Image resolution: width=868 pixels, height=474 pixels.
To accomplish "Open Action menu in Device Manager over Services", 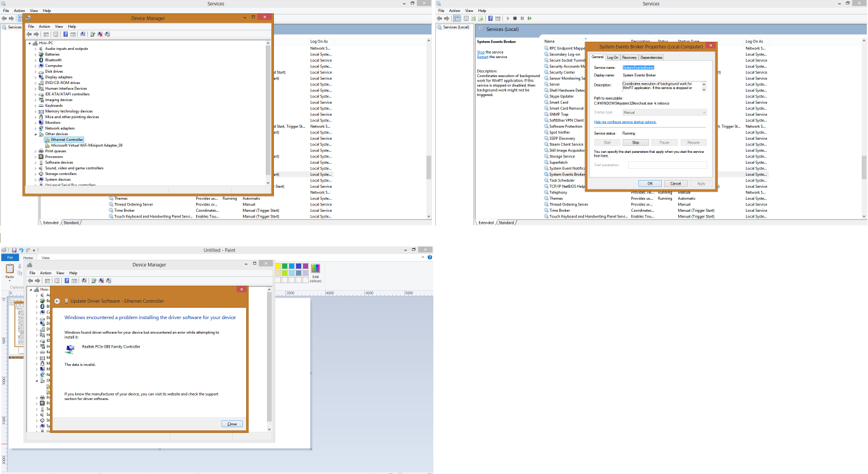I will coord(44,27).
